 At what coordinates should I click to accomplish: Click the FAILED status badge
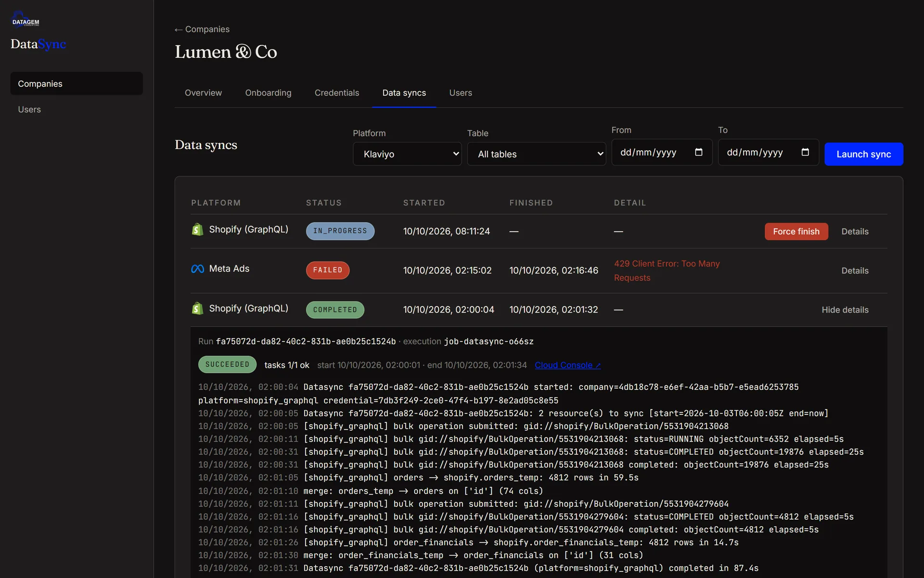coord(328,270)
